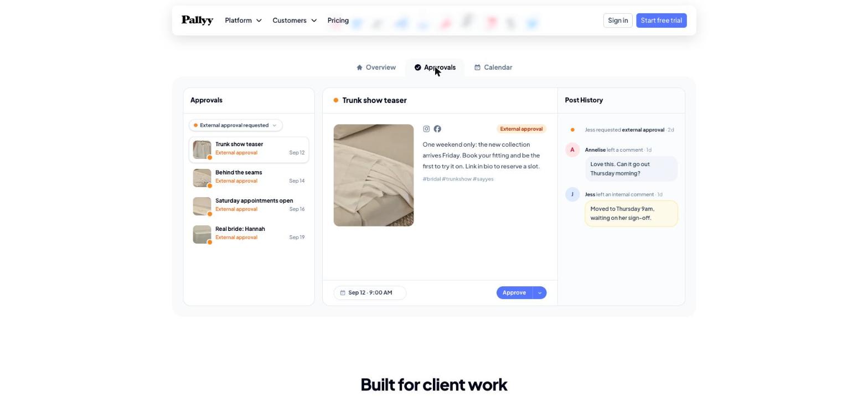
Task: Click the Sign in button
Action: [618, 20]
